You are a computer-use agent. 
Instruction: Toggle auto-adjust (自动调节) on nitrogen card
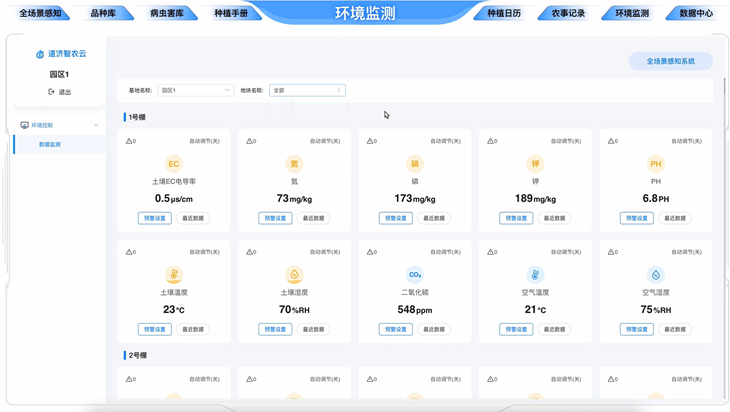pos(325,141)
